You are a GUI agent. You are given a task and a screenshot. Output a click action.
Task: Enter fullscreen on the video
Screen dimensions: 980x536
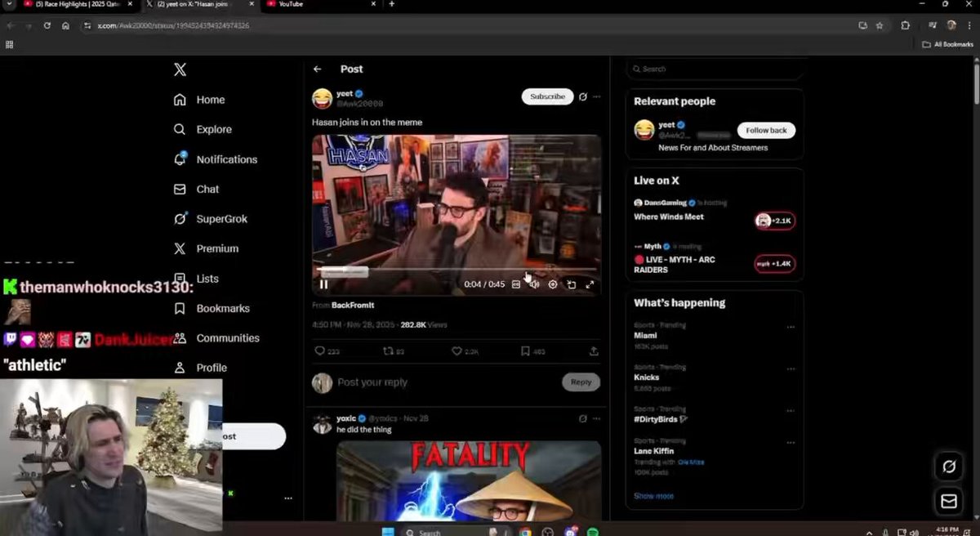[x=590, y=284]
